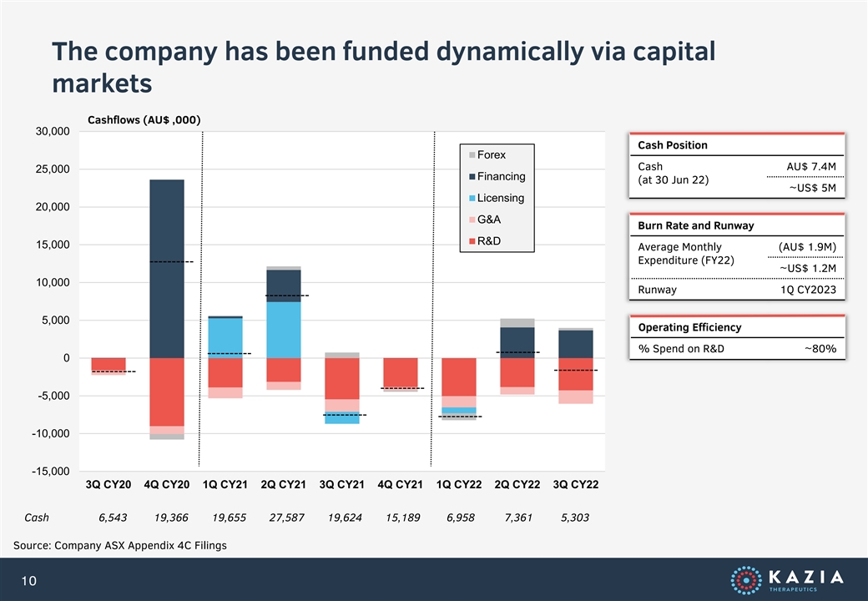
Task: Click the 4Q CY20 axis label
Action: coord(167,485)
